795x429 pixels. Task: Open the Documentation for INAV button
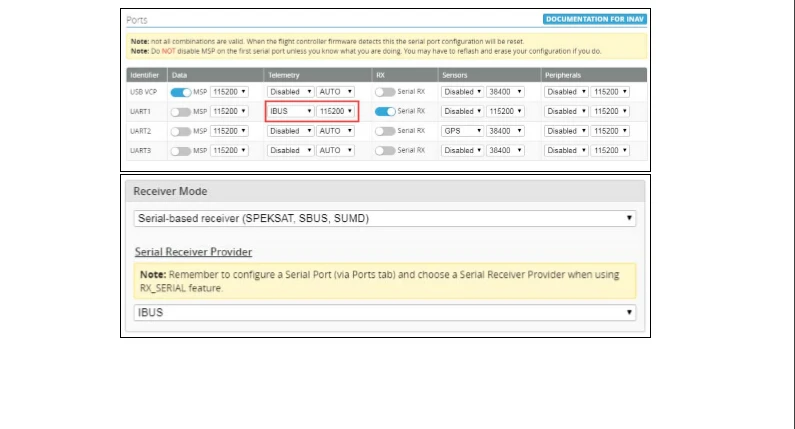tap(594, 19)
